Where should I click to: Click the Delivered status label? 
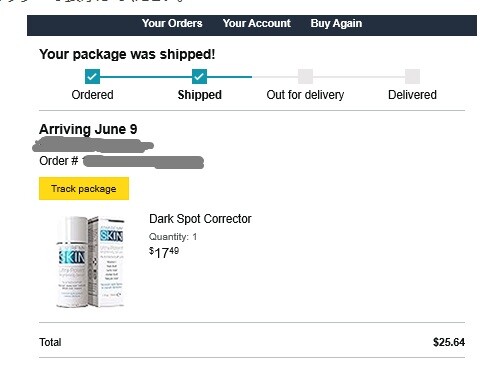click(412, 95)
